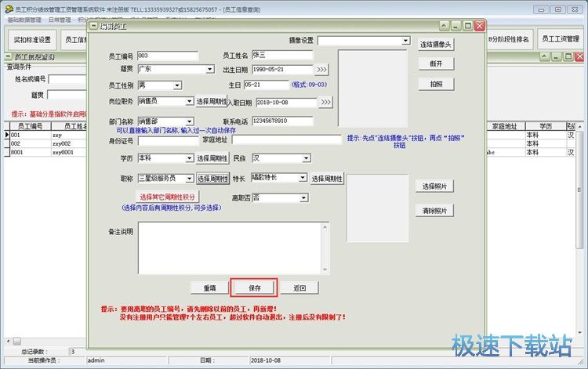Viewport: 588px width, 369px height.
Task: Open the 基础数据管理 menu
Action: pos(24,20)
